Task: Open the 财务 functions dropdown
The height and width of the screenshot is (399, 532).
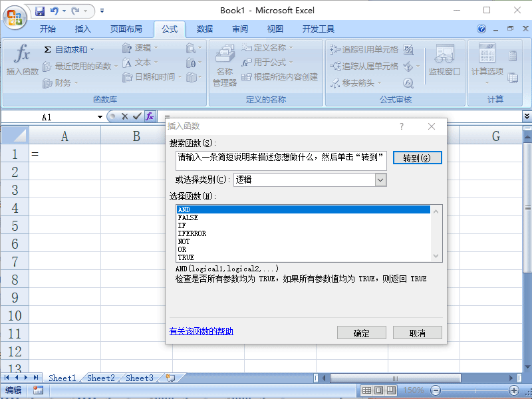Action: [x=61, y=82]
